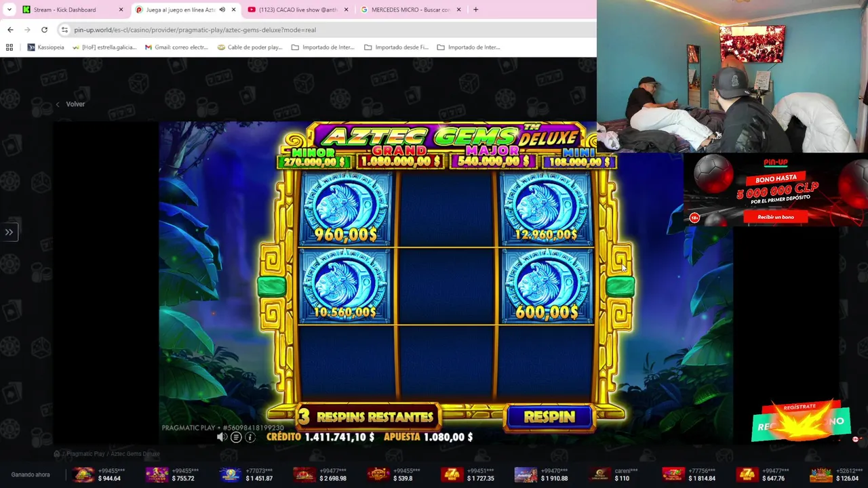The width and height of the screenshot is (868, 488).
Task: Click the Pin-Up bonus 5 000 000 CLP banner
Action: [776, 190]
